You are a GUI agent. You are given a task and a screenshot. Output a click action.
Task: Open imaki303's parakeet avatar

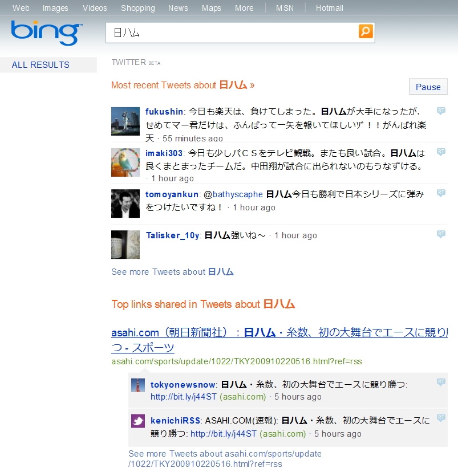pos(125,162)
